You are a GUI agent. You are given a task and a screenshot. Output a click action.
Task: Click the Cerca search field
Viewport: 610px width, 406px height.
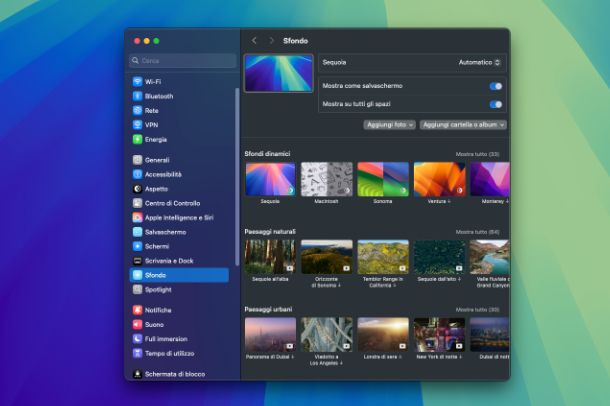183,61
